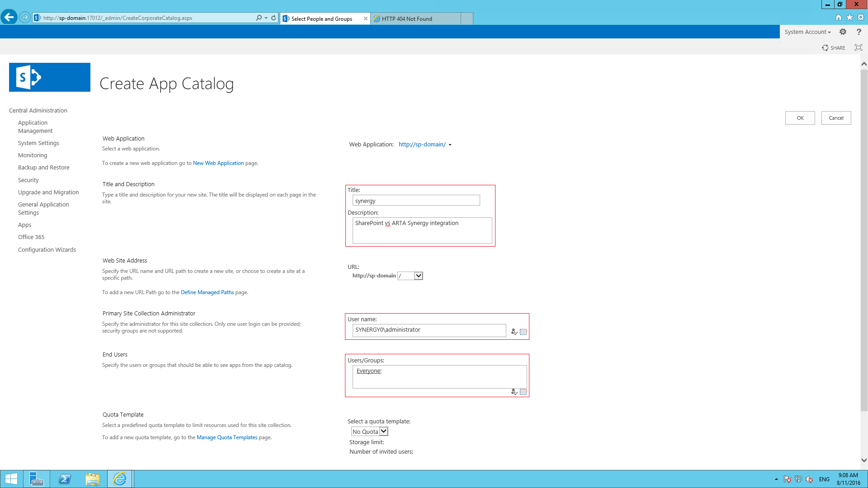The height and width of the screenshot is (488, 868).
Task: Click the Internet Explorer taskbar icon
Action: point(120,479)
